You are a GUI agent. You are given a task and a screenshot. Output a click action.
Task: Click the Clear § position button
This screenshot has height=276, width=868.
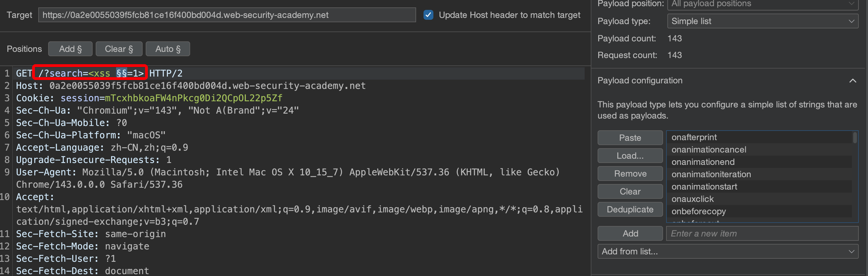click(119, 49)
